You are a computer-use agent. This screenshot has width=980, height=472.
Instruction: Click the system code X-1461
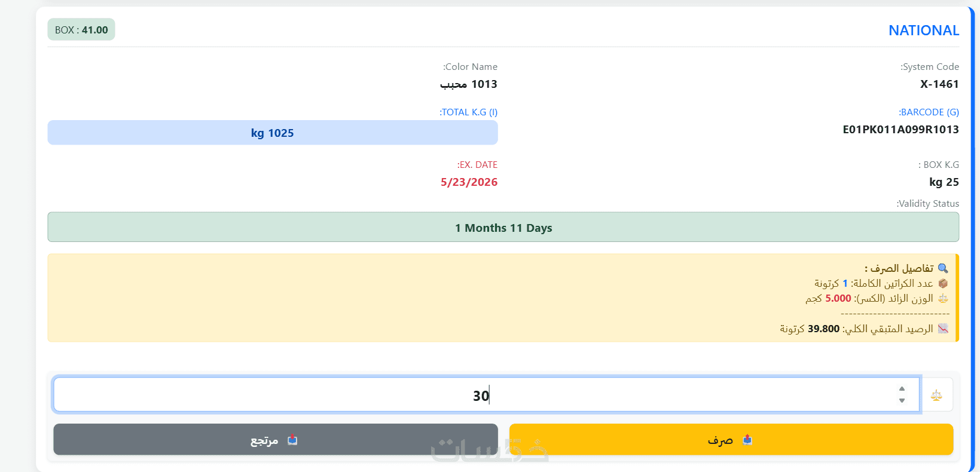click(939, 84)
